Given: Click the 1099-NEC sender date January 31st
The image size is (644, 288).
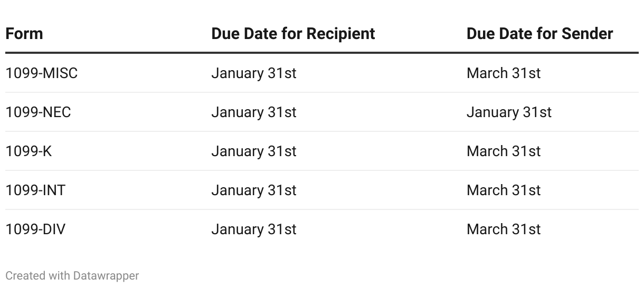Looking at the screenshot, I should pyautogui.click(x=509, y=112).
